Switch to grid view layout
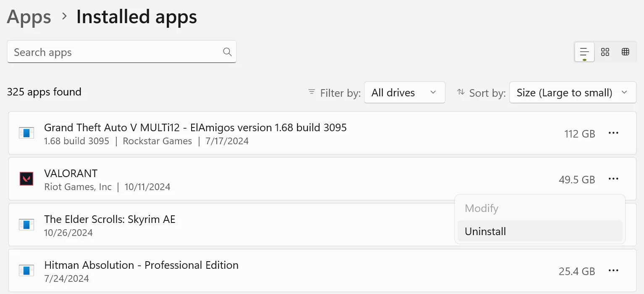The width and height of the screenshot is (644, 294). tap(605, 52)
